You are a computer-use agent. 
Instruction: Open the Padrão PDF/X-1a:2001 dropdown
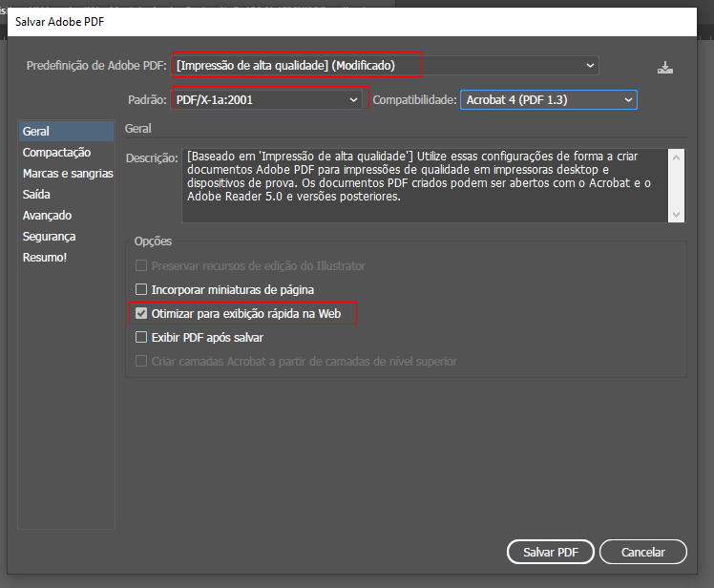267,99
